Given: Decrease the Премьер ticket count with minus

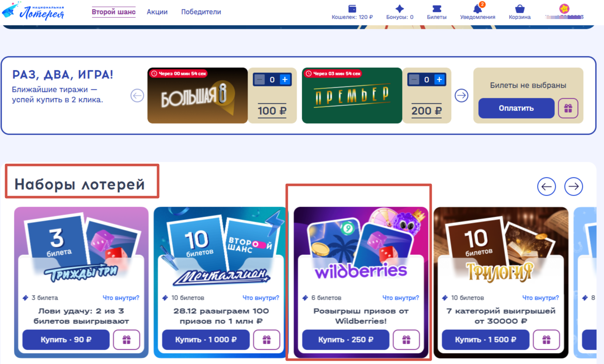Looking at the screenshot, I should point(414,80).
